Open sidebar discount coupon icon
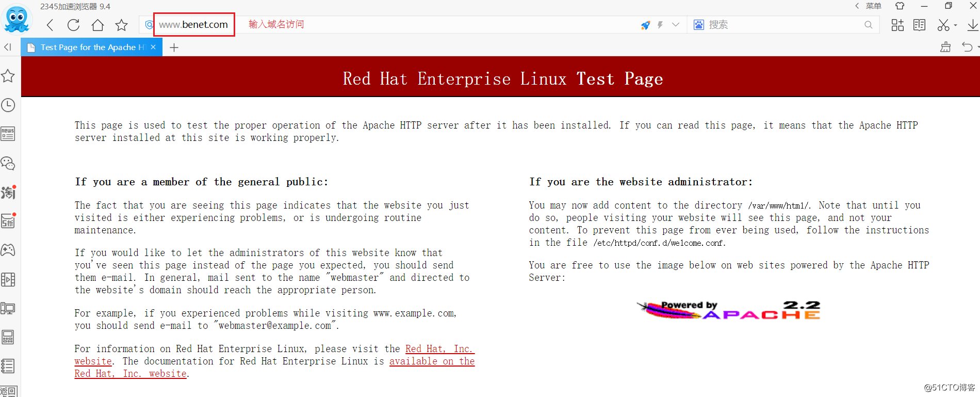The height and width of the screenshot is (397, 980). [8, 221]
